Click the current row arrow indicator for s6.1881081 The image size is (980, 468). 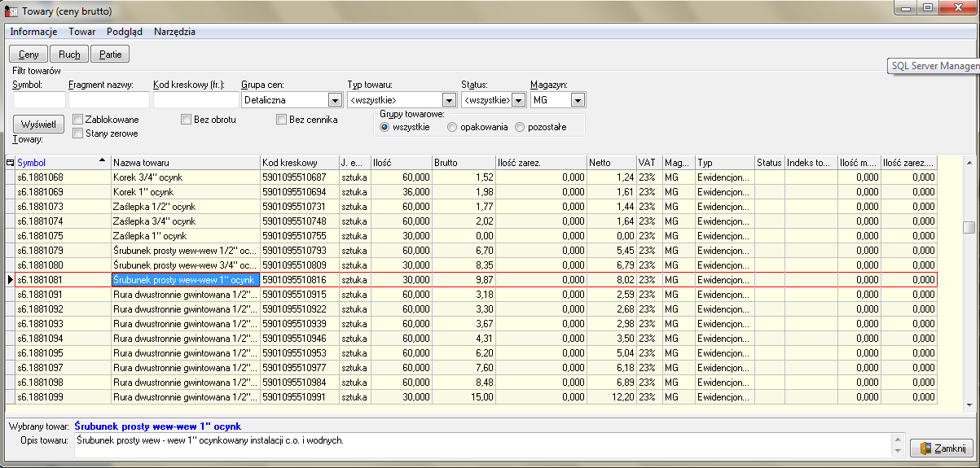(10, 280)
